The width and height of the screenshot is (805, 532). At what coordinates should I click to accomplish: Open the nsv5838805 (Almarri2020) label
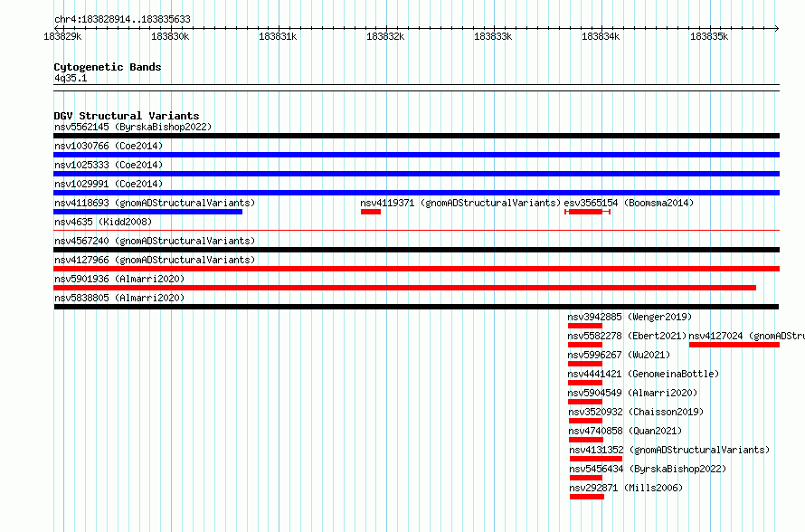(x=119, y=298)
